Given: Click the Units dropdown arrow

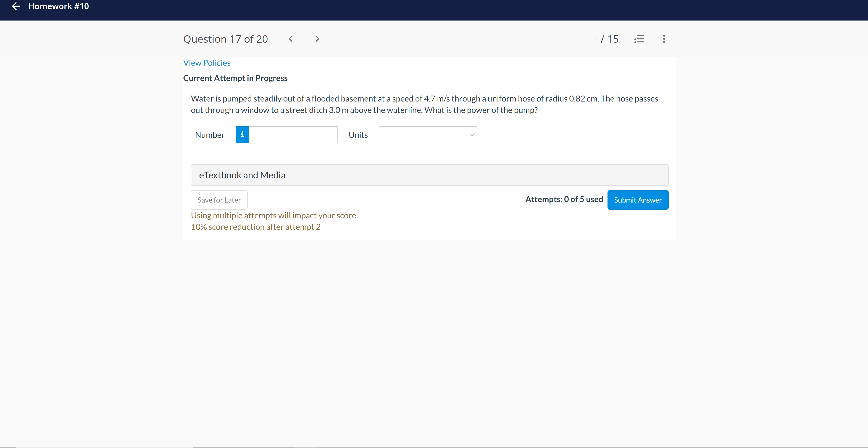Looking at the screenshot, I should [x=472, y=135].
